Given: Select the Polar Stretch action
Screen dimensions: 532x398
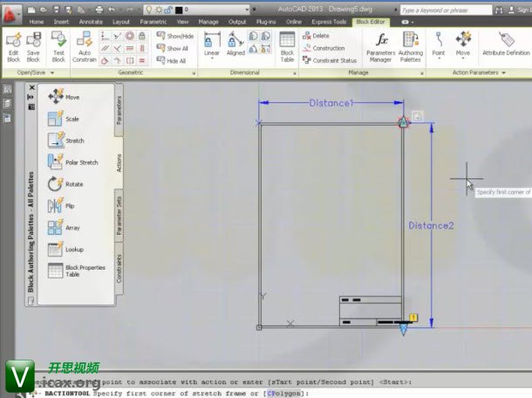Looking at the screenshot, I should pos(73,162).
